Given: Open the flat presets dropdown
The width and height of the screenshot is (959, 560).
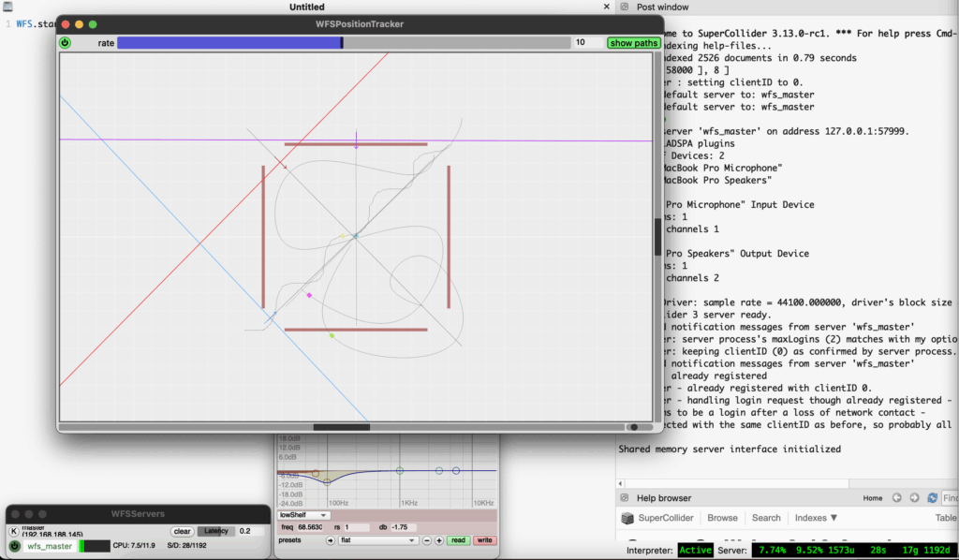Looking at the screenshot, I should pos(378,540).
